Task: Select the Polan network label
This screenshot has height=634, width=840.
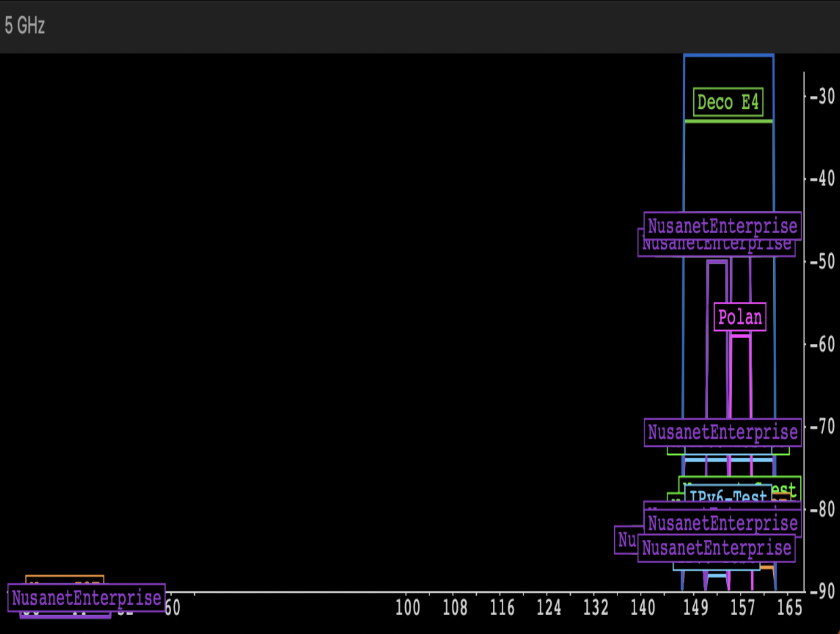Action: (x=740, y=317)
